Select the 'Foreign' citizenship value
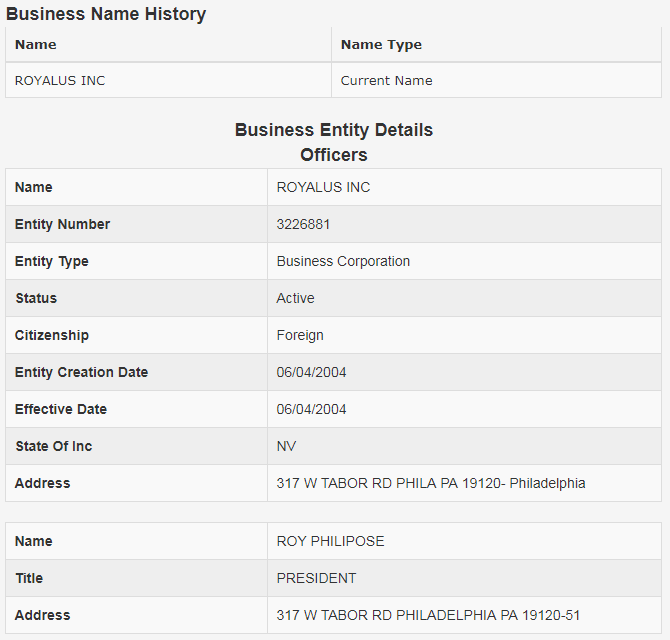The width and height of the screenshot is (670, 640). coord(300,335)
